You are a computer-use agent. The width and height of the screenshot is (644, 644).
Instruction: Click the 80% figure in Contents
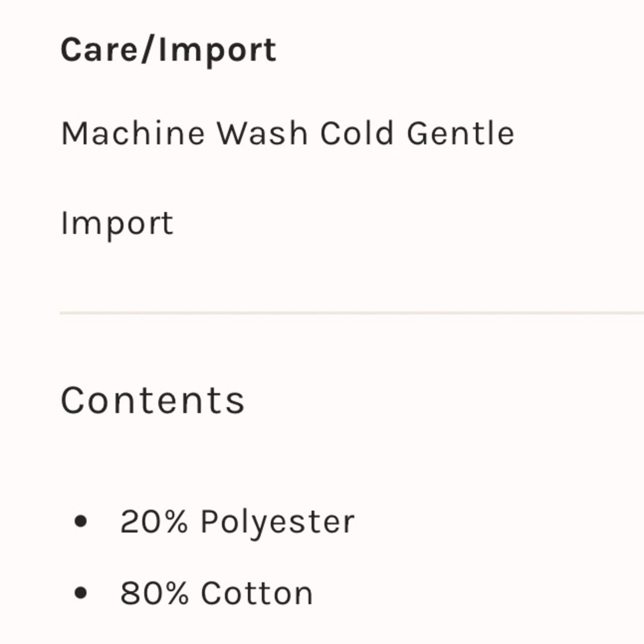154,593
